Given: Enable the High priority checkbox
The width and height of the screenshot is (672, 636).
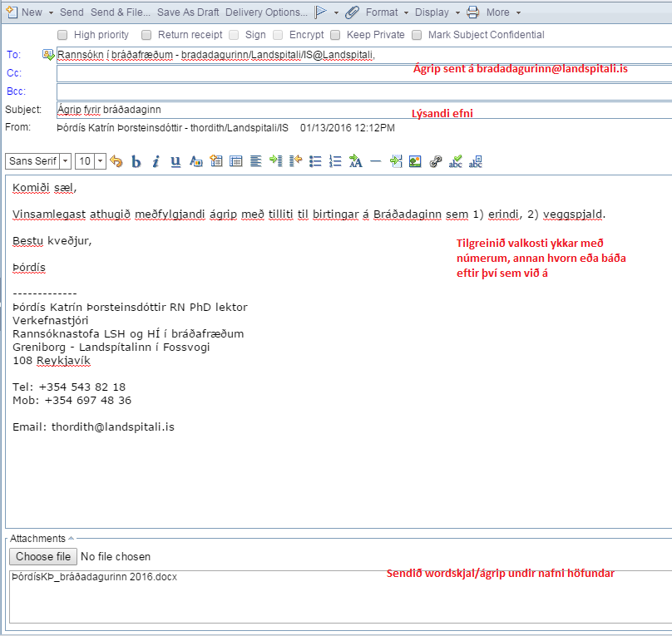Looking at the screenshot, I should click(63, 35).
